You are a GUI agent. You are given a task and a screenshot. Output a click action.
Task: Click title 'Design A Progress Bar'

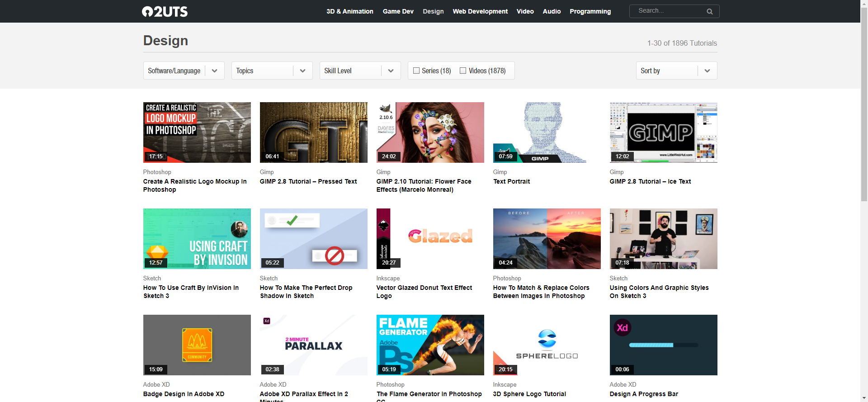coord(644,394)
